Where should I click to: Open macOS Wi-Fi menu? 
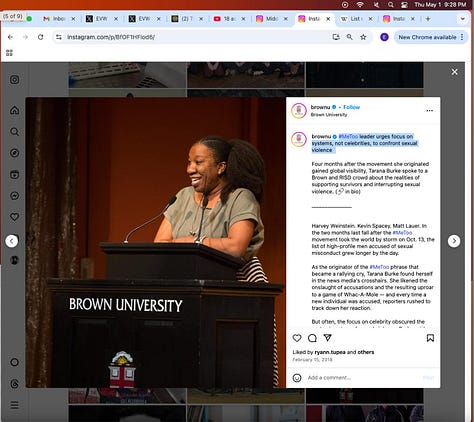[x=360, y=5]
